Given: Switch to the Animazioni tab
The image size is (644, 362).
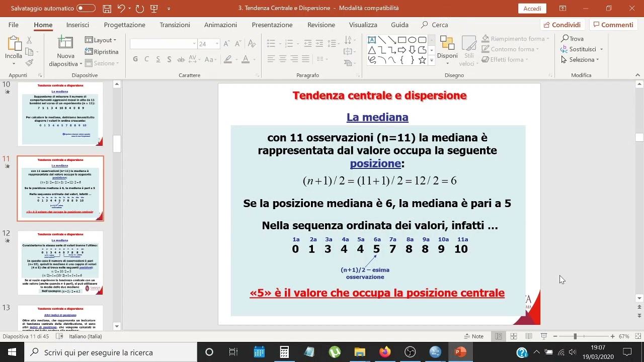Looking at the screenshot, I should point(220,25).
